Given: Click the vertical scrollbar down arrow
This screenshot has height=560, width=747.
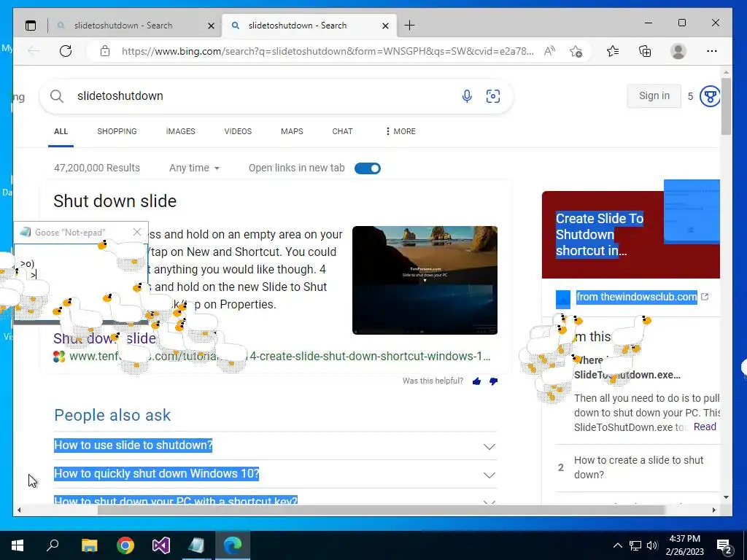Looking at the screenshot, I should [x=726, y=497].
